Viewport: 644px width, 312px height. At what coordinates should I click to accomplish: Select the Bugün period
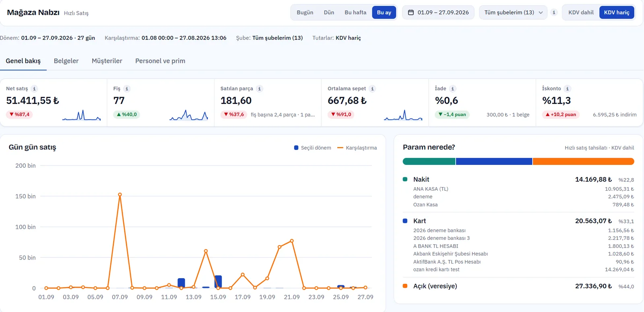[x=305, y=12]
